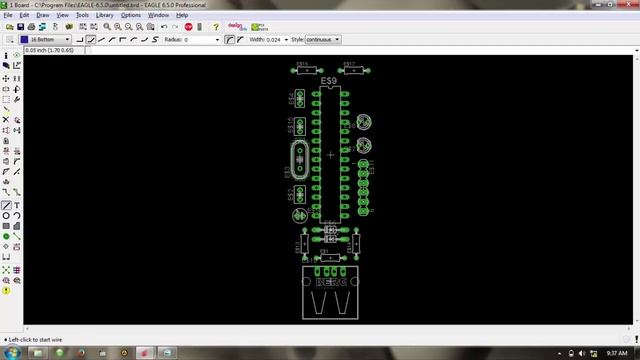The image size is (640, 360).
Task: Save the board with the floppy icon
Action: click(x=20, y=27)
